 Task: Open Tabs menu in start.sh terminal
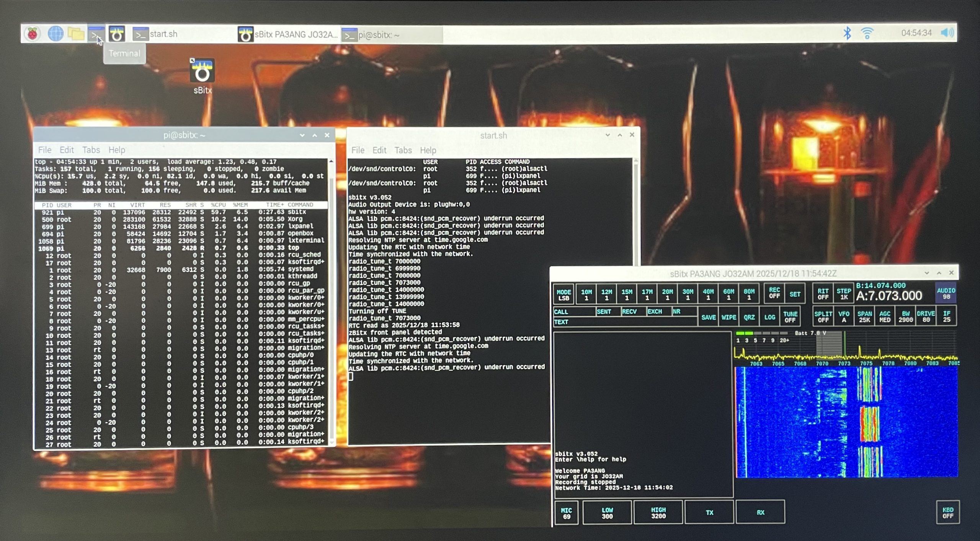coord(403,150)
